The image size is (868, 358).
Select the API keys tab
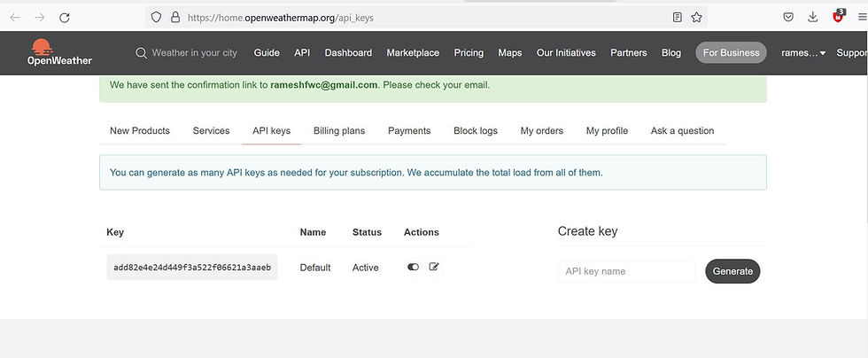point(271,131)
